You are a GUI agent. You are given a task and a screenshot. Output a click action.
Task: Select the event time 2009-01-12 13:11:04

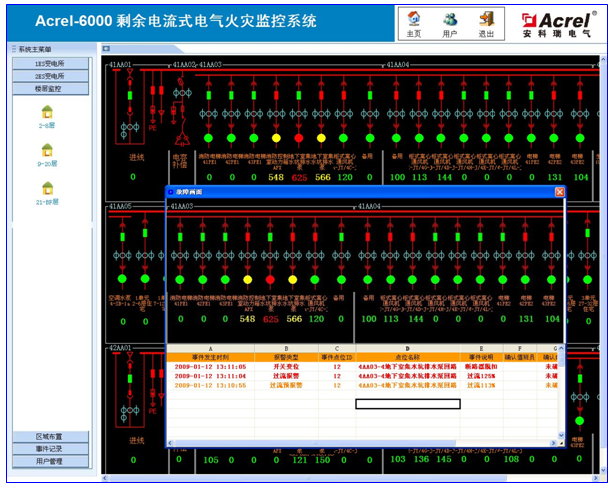pos(210,376)
